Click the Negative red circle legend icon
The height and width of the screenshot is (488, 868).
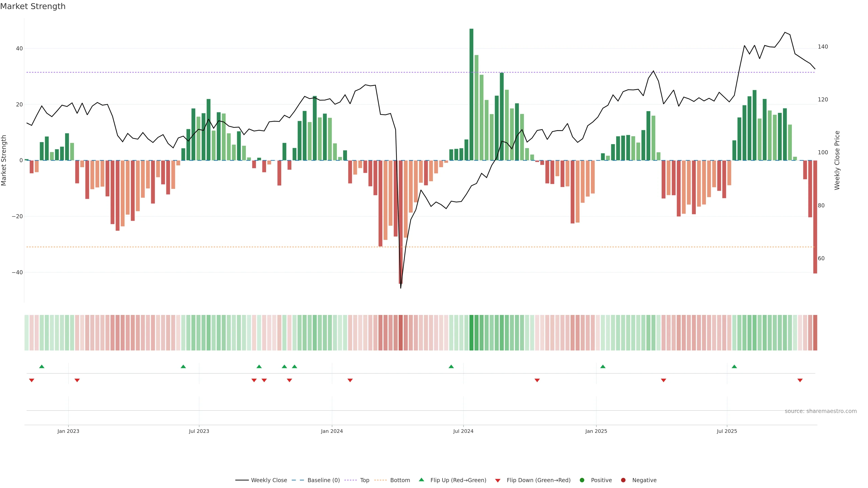pos(623,480)
